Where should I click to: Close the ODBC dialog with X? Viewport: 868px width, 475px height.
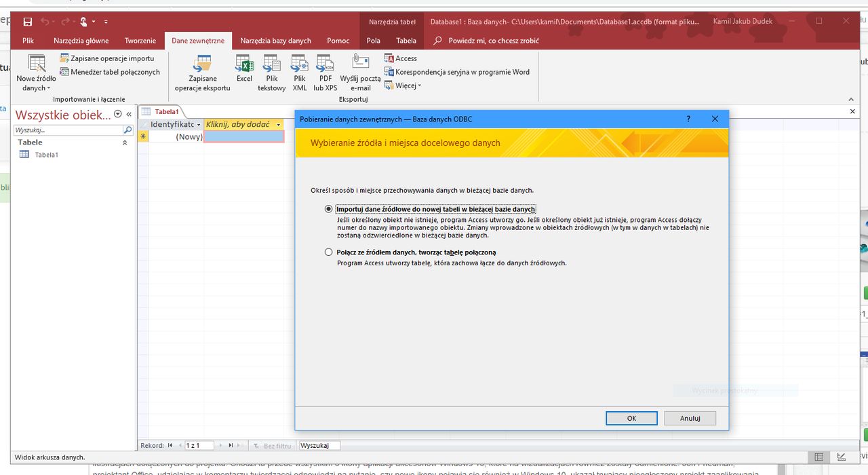[715, 119]
